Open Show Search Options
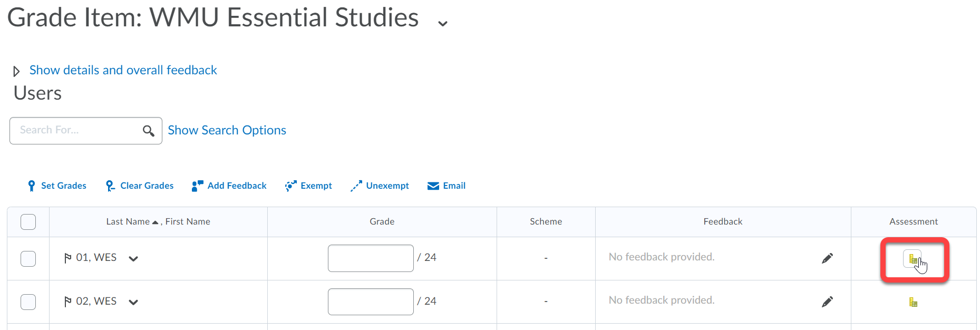This screenshot has height=330, width=980. coord(227,130)
